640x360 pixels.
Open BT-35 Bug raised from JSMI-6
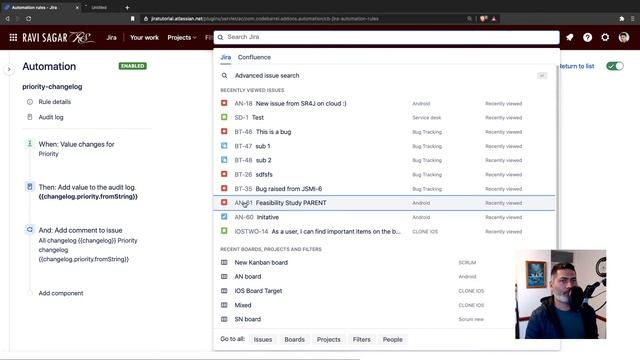click(x=384, y=189)
